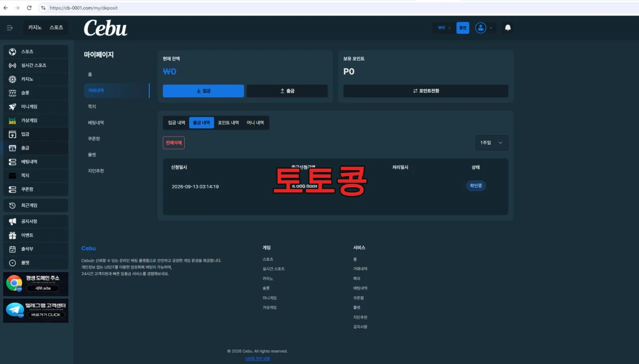This screenshot has width=639, height=364.
Task: View site information icon in the address bar
Action: 43,8
